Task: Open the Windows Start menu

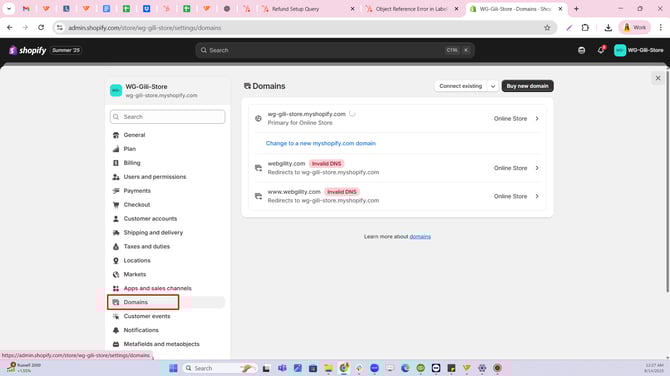Action: coord(173,368)
